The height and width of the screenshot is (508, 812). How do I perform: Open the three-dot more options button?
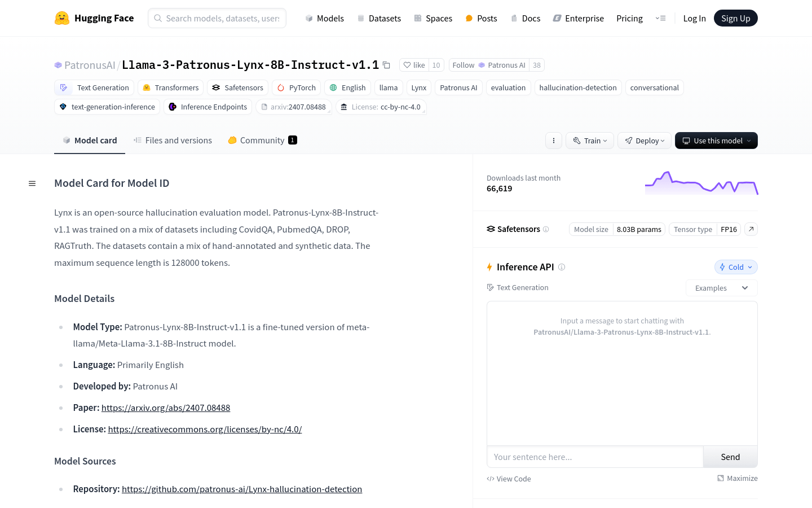click(554, 141)
